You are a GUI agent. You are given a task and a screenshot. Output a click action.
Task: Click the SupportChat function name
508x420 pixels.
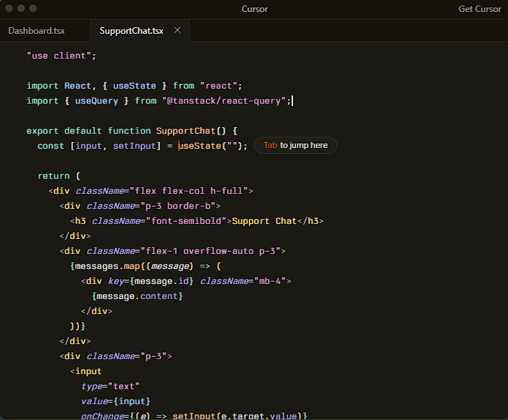186,131
